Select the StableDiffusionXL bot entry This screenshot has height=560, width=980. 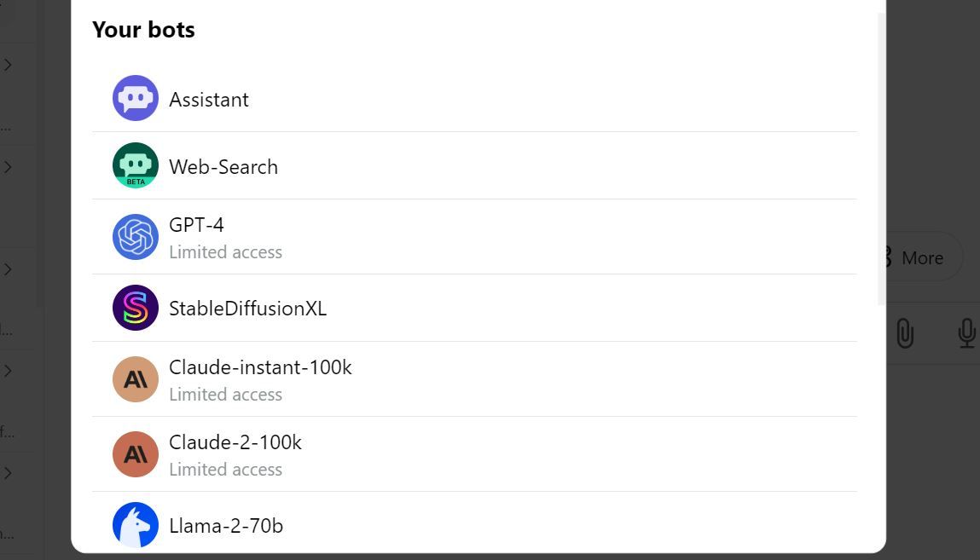click(247, 308)
